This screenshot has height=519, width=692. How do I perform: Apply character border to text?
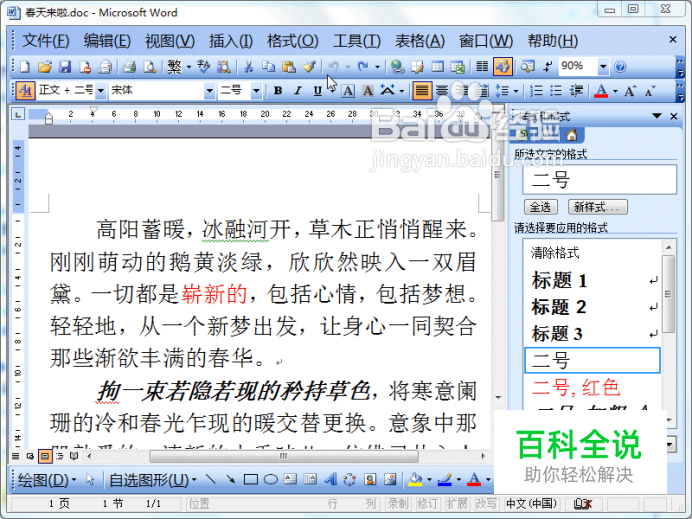[348, 91]
